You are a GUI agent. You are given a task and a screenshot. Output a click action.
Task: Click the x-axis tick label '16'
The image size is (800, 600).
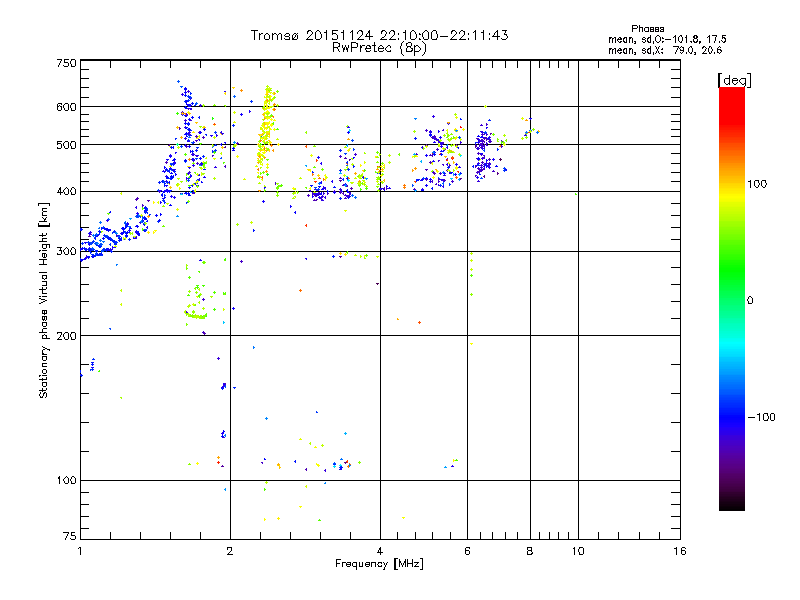(x=680, y=551)
